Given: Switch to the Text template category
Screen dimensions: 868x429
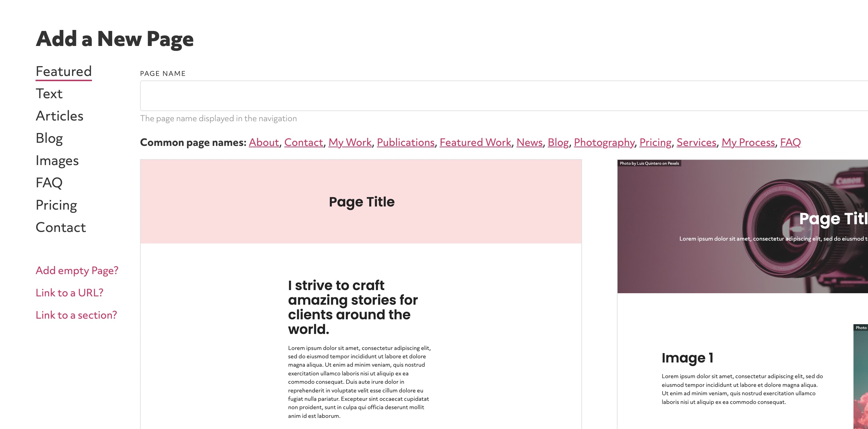Looking at the screenshot, I should pyautogui.click(x=49, y=94).
